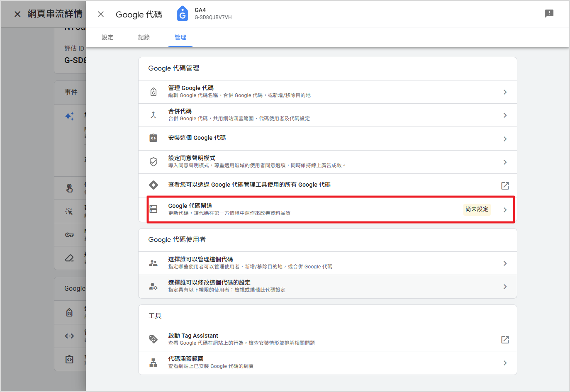Expand the 代碼涵蓋範圍 chevron
Viewport: 570px width, 392px height.
point(505,363)
